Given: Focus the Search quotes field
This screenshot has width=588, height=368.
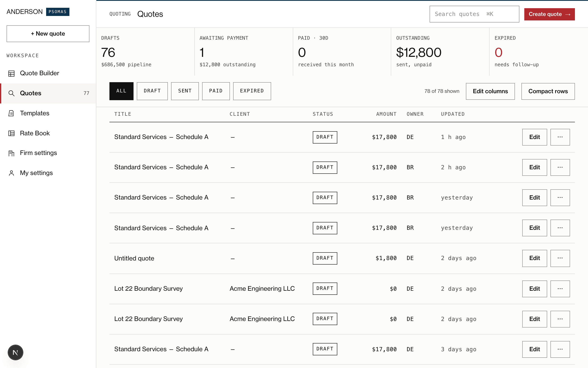Looking at the screenshot, I should [x=474, y=14].
